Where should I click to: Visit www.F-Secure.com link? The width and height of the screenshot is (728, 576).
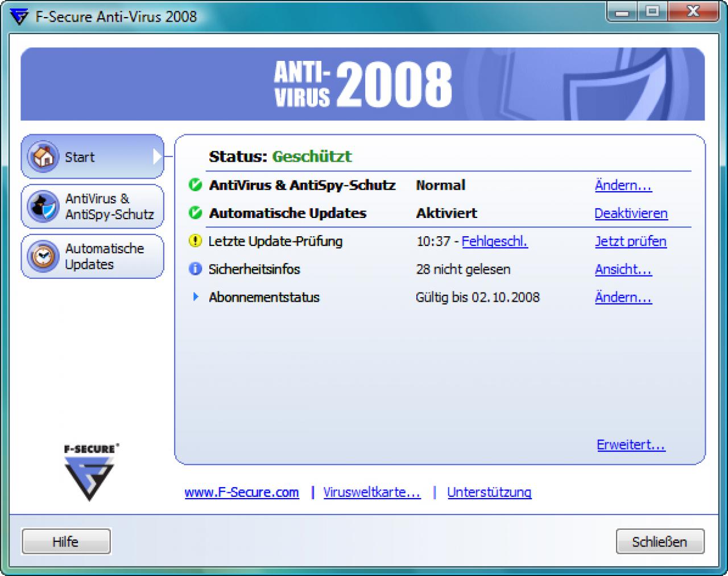point(242,492)
